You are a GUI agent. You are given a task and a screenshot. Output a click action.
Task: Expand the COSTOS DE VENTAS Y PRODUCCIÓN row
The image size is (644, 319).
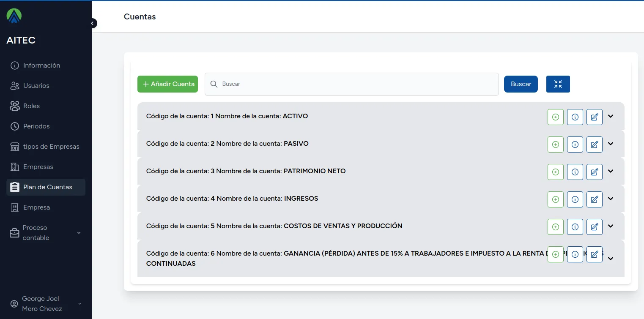(611, 226)
